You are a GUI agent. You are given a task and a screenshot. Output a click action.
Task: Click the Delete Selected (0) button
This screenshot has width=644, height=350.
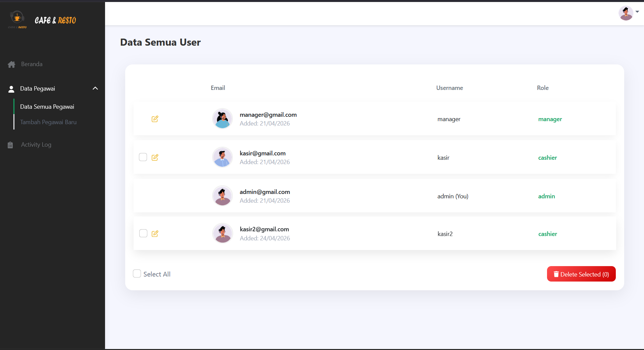pyautogui.click(x=581, y=274)
